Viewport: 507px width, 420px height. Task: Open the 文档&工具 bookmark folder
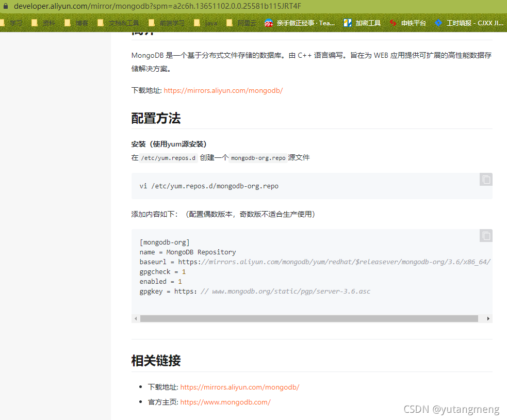coord(118,23)
